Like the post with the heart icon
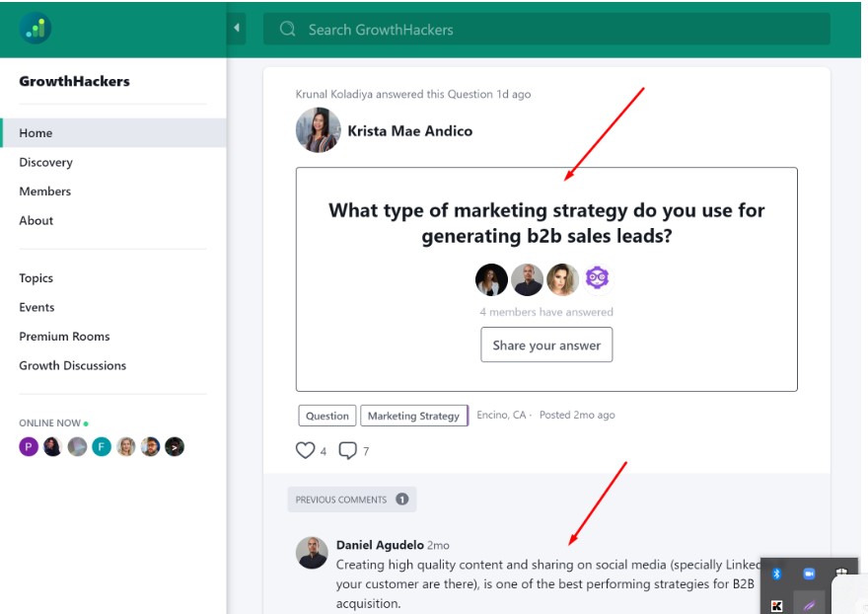The image size is (868, 614). click(305, 450)
